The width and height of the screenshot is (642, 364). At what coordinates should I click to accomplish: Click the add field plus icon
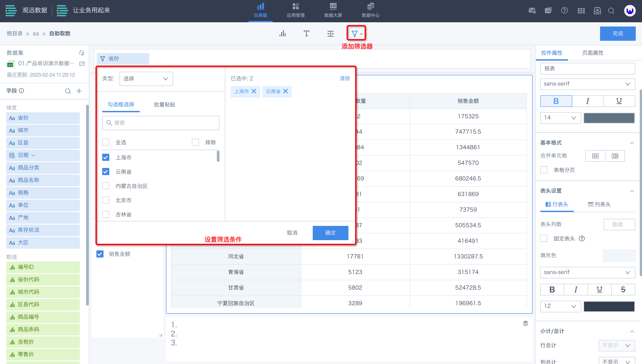(x=79, y=91)
